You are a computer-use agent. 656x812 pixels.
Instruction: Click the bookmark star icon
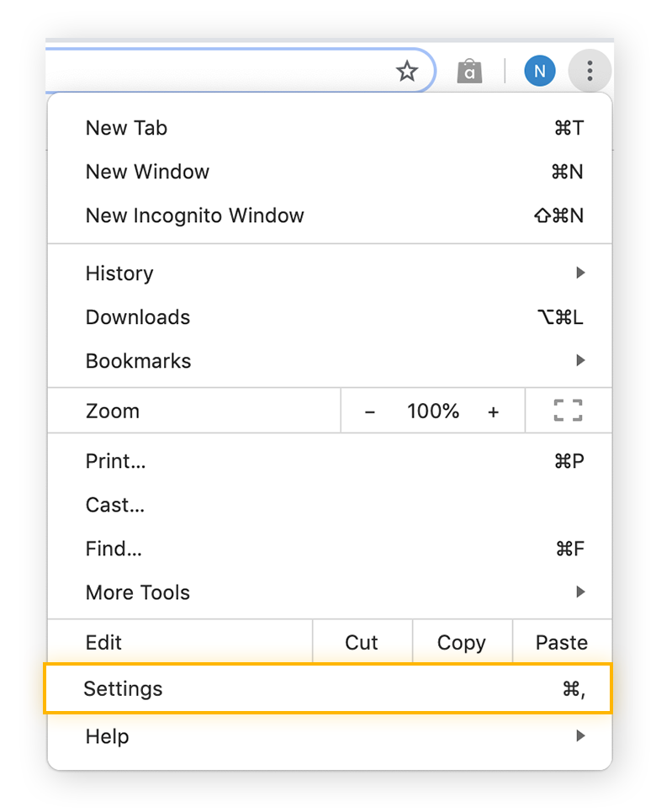coord(407,71)
